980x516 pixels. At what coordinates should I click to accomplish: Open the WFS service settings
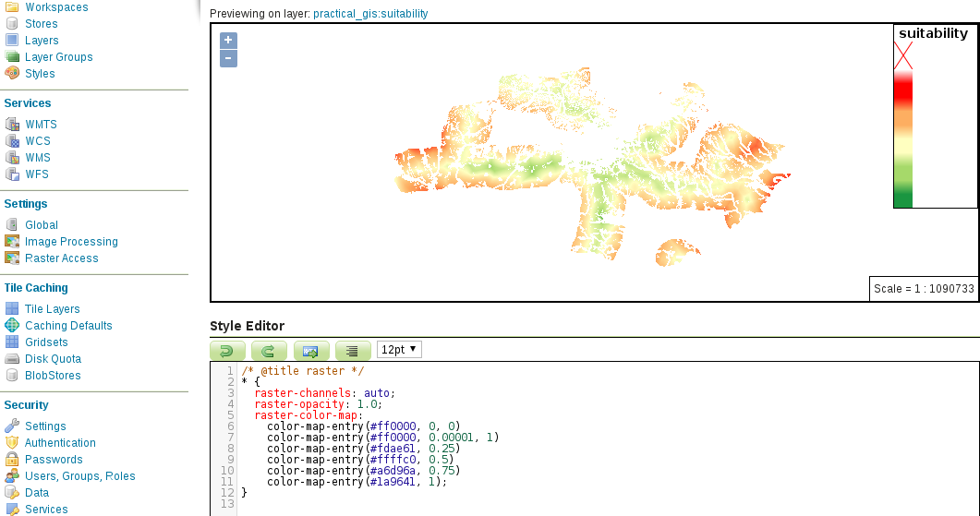(x=37, y=174)
